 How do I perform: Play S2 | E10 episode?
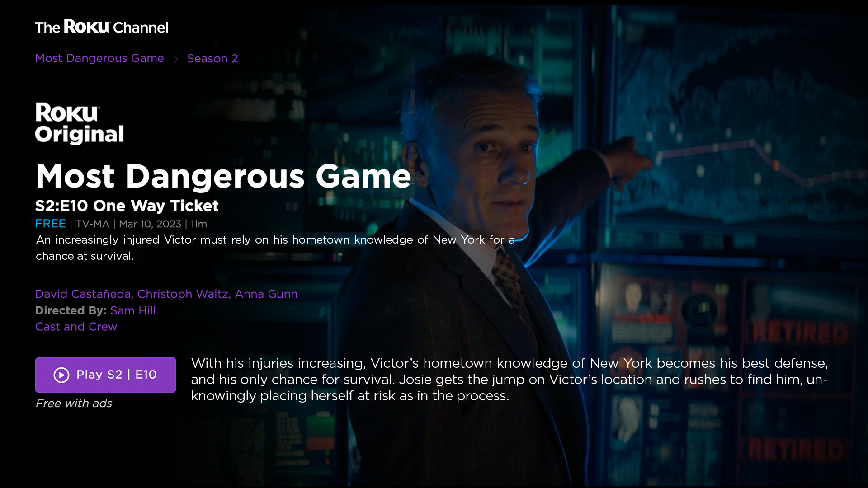pyautogui.click(x=105, y=375)
